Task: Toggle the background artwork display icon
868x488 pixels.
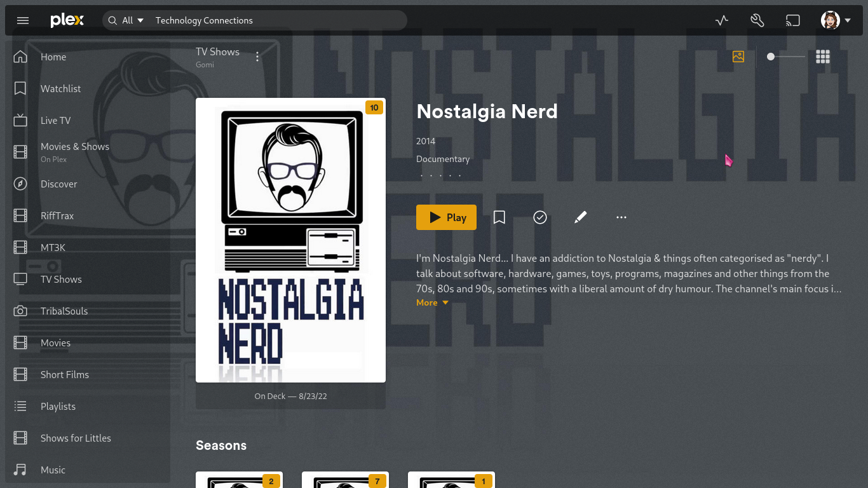Action: point(738,57)
